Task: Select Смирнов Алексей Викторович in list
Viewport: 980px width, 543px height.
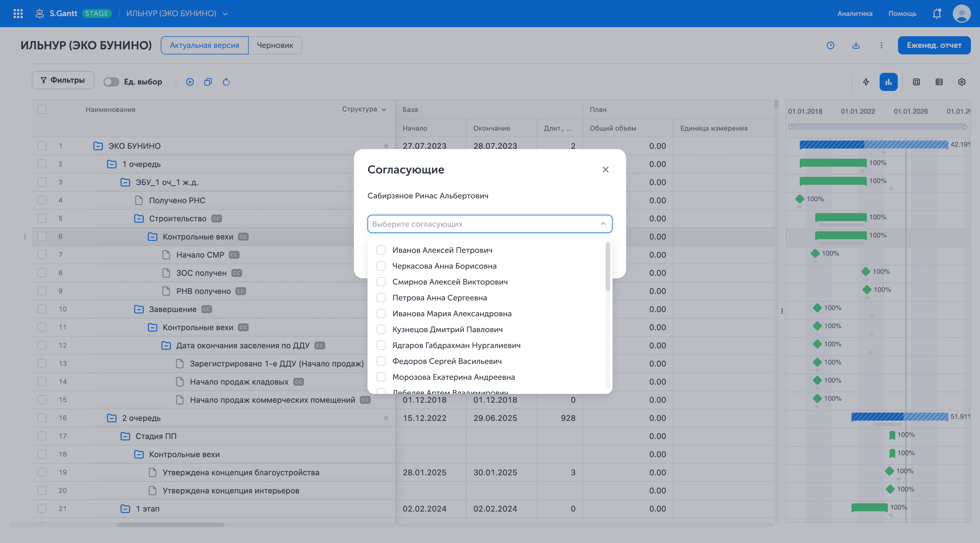Action: pos(450,282)
